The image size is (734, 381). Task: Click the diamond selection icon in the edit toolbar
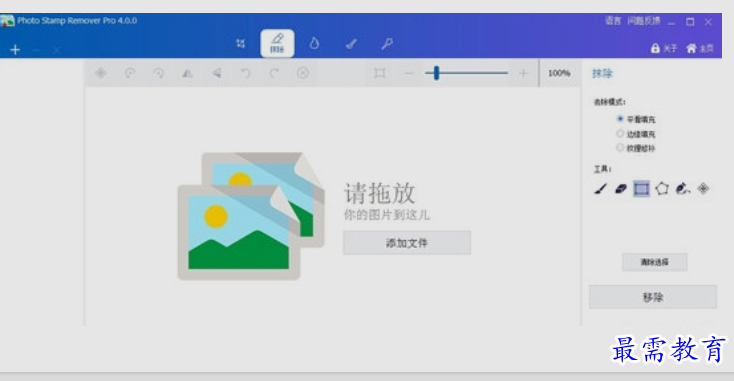tap(101, 73)
